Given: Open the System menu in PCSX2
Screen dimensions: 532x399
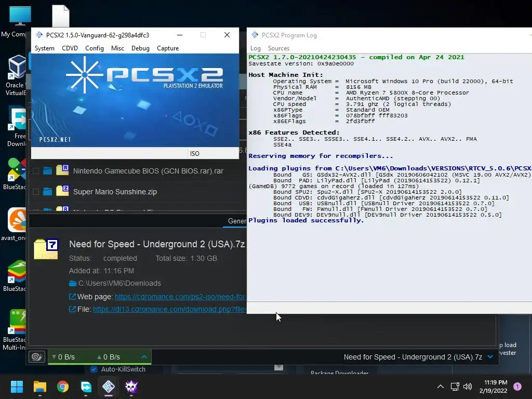Looking at the screenshot, I should click(x=45, y=48).
